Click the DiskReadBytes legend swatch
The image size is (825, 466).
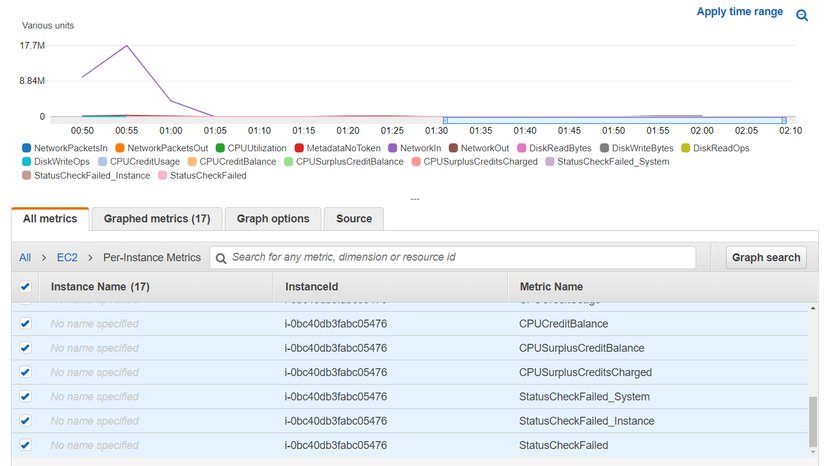point(522,148)
